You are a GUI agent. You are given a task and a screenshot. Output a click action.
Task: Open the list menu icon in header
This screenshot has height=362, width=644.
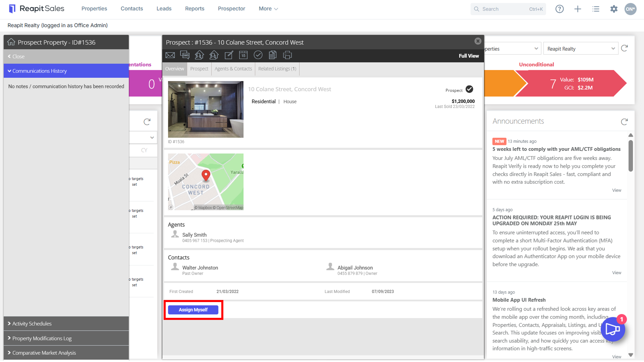pyautogui.click(x=596, y=9)
